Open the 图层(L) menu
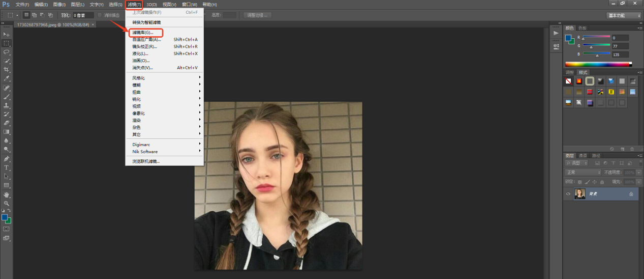644x279 pixels. (78, 4)
